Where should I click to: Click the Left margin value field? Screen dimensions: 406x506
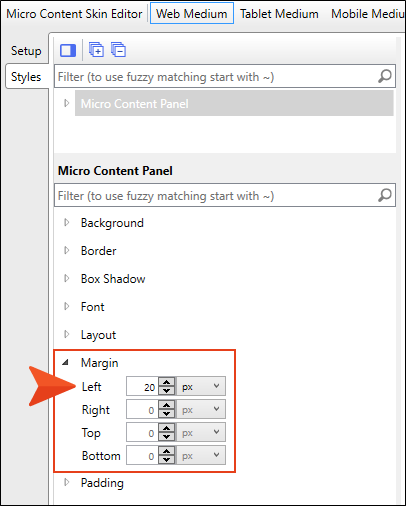click(x=142, y=386)
